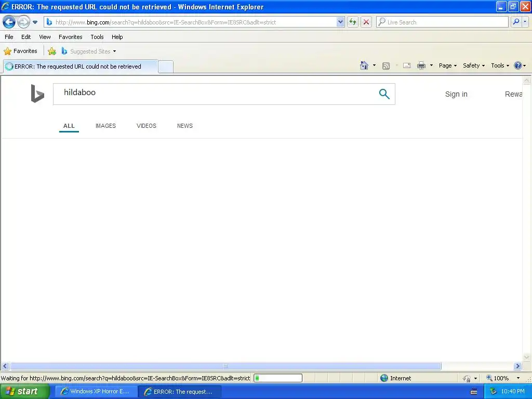532x399 pixels.
Task: Open the Favorites menu
Action: (70, 37)
